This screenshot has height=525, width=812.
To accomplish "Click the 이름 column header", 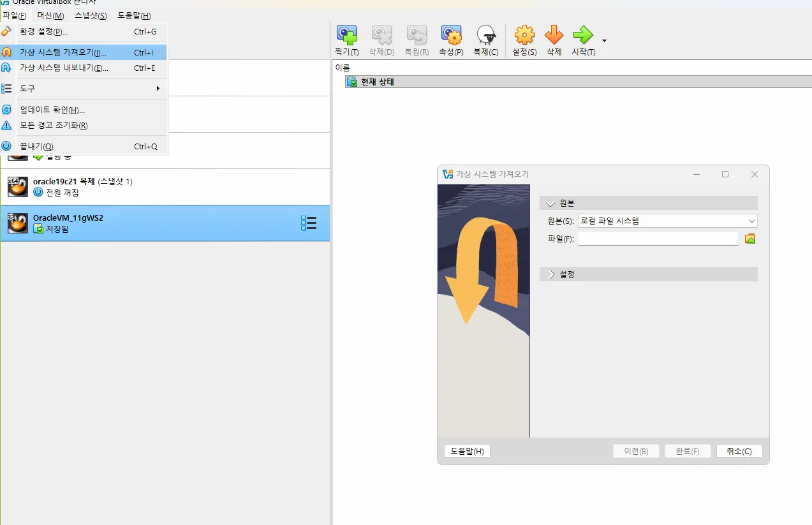I will coord(343,68).
